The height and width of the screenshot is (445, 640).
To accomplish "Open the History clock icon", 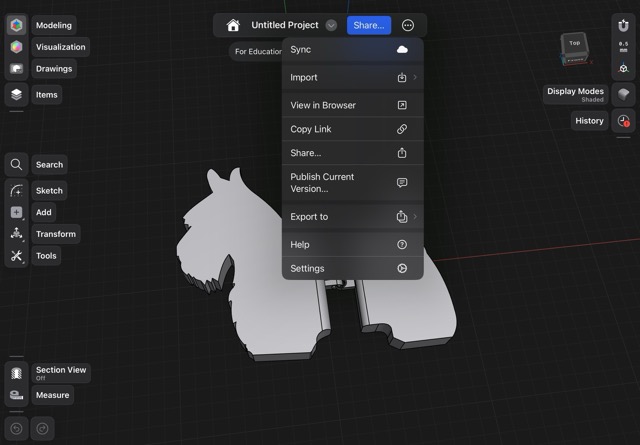I will point(623,121).
